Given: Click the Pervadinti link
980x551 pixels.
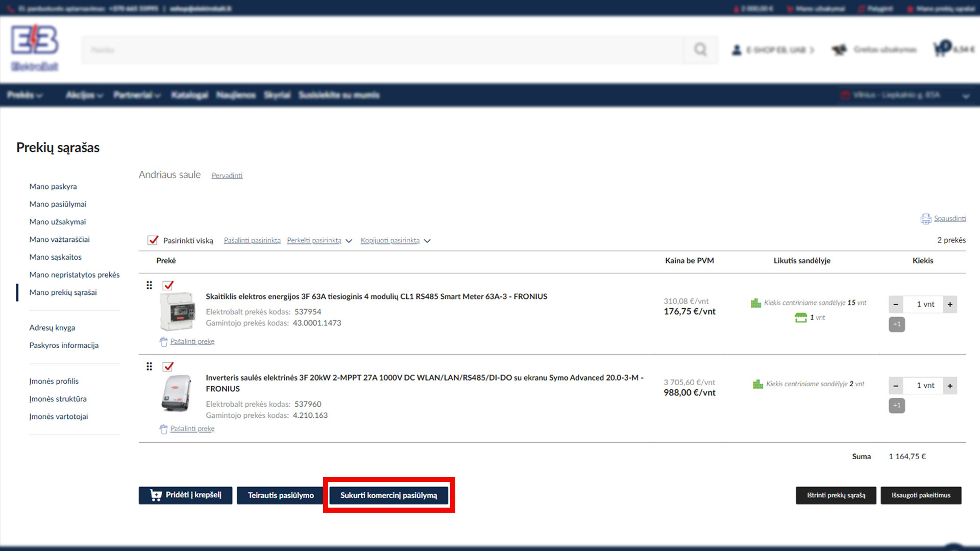Looking at the screenshot, I should pos(227,176).
